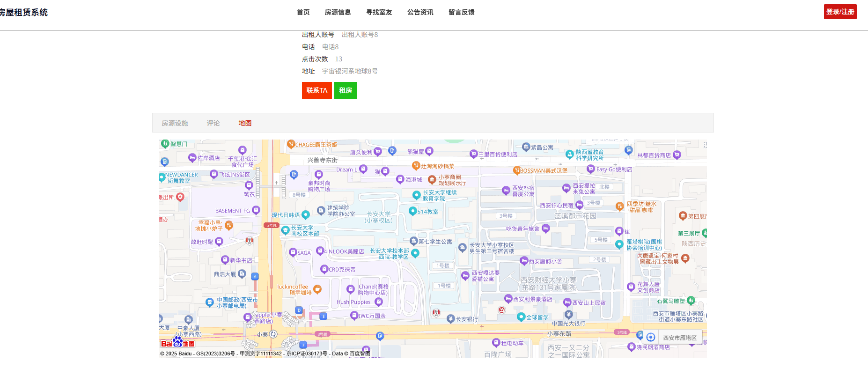Click the 第四展厅 marker icon
Screen dimensions: 868x383
pos(683,216)
